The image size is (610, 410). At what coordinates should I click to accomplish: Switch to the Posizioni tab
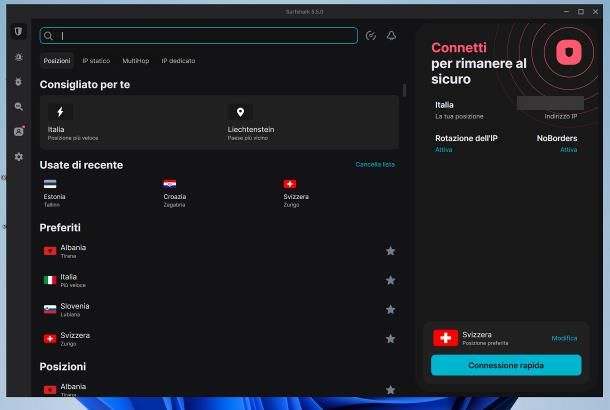point(57,61)
